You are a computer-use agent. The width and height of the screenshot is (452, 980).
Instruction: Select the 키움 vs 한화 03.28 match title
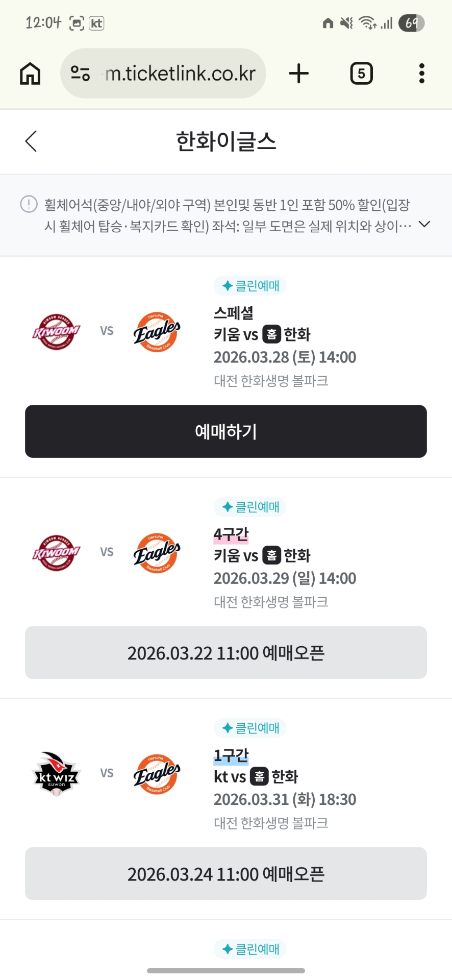pos(262,334)
